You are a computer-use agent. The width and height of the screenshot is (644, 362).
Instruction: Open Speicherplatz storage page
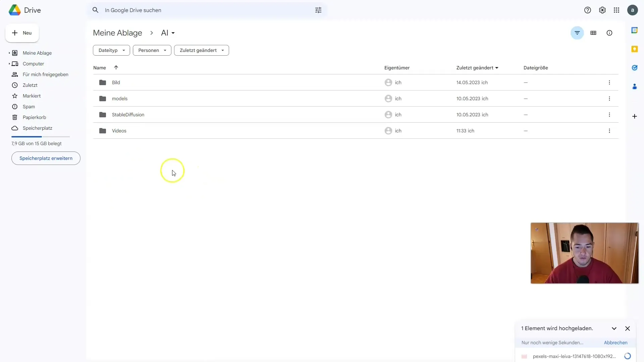point(37,128)
